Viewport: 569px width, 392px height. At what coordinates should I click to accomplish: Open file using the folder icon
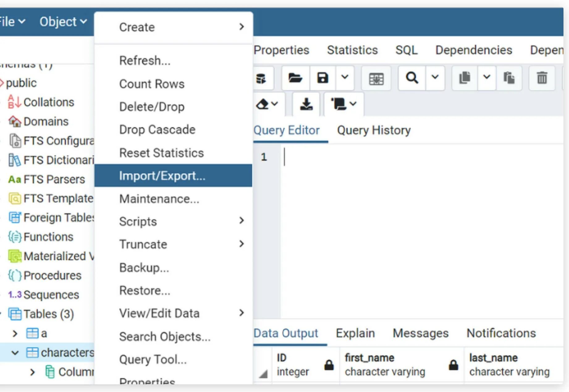tap(295, 78)
